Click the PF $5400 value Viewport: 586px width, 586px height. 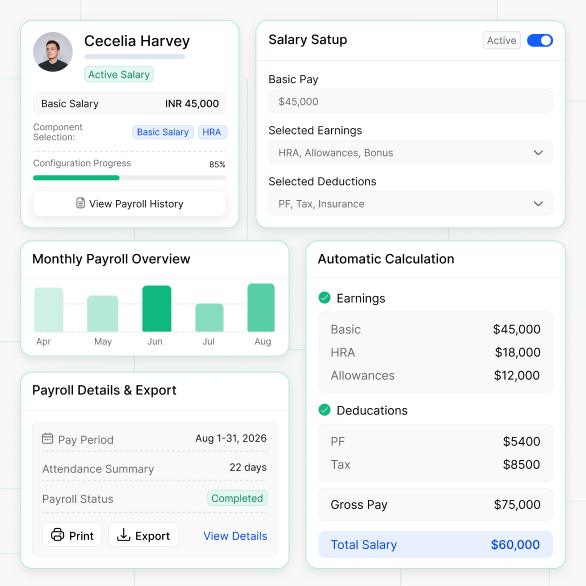(x=521, y=441)
